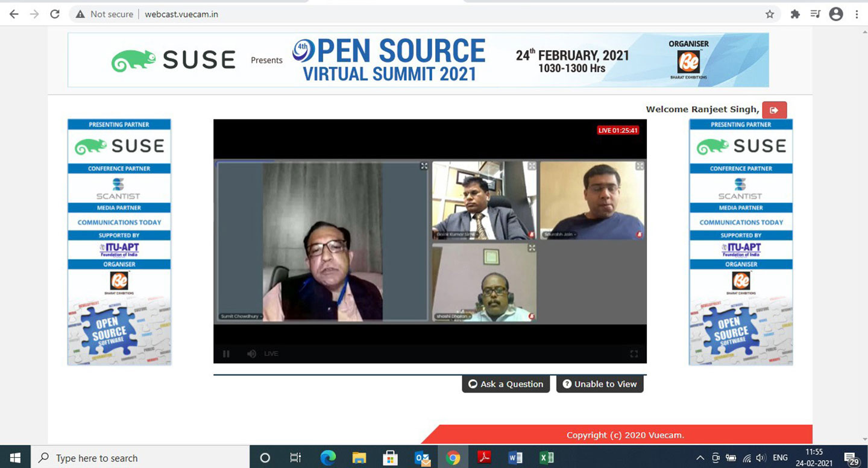Image resolution: width=868 pixels, height=468 pixels.
Task: Open Microsoft Store from taskbar
Action: coord(391,458)
